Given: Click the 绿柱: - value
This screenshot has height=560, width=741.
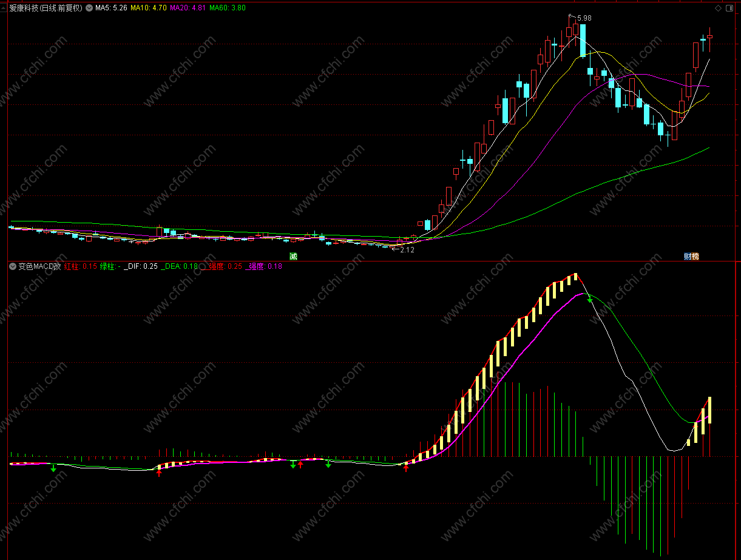Looking at the screenshot, I should 110,266.
